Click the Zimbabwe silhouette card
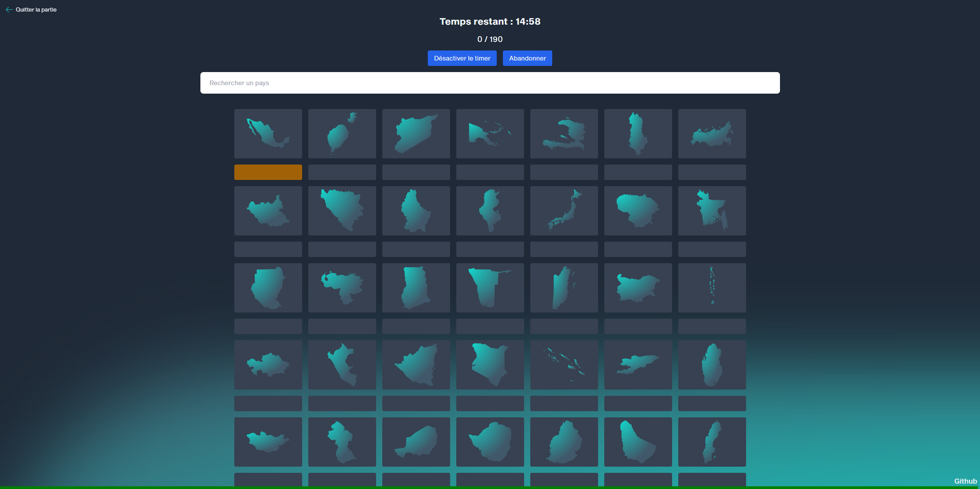 point(490,442)
